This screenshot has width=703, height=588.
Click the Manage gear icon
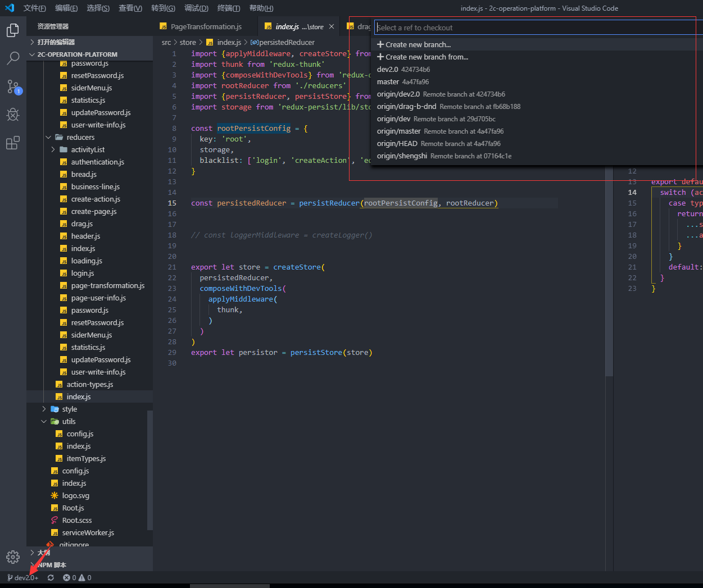click(13, 557)
